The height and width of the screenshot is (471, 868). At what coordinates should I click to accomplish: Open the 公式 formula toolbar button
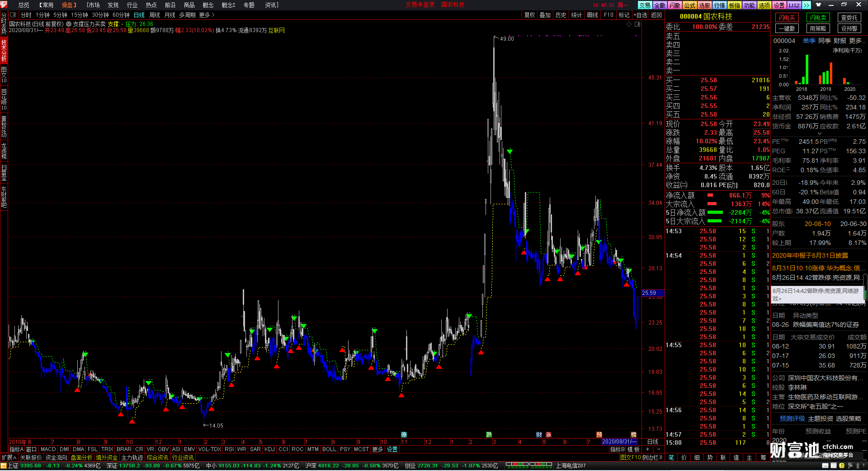[689, 5]
